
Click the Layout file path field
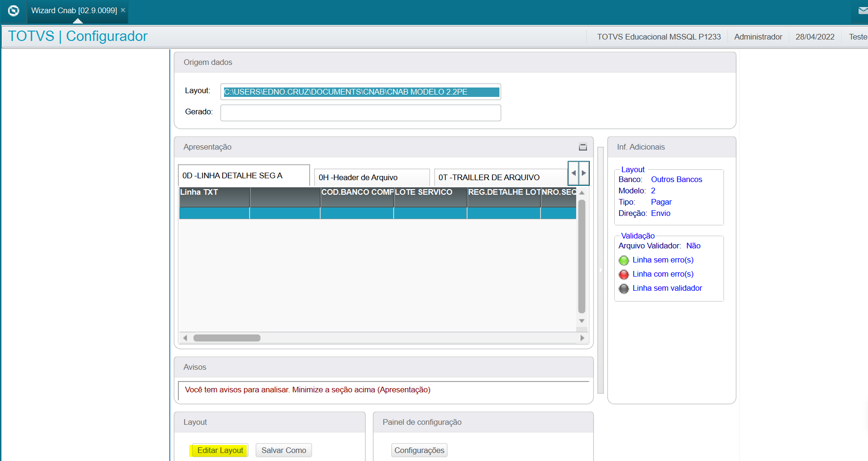pyautogui.click(x=361, y=92)
